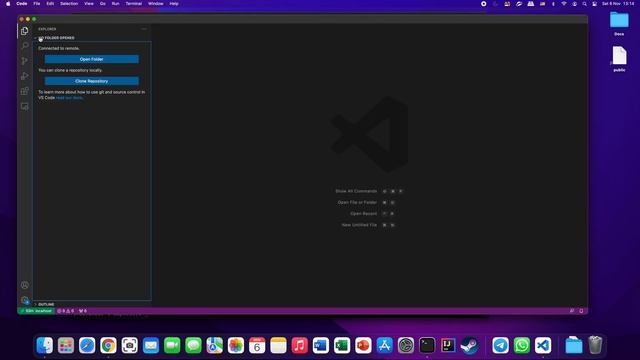Click the date and time in menu bar

coord(618,4)
